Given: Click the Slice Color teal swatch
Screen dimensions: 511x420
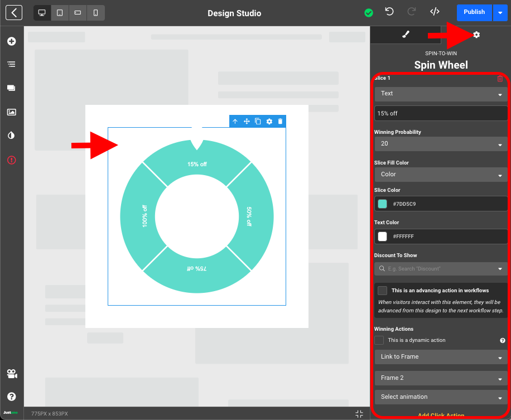Looking at the screenshot, I should click(x=382, y=204).
